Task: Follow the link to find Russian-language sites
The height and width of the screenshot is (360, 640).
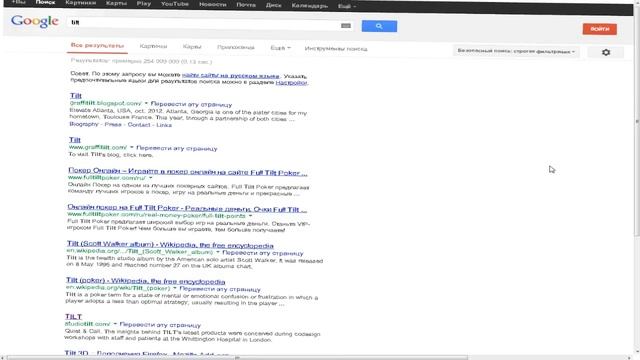Action: [x=231, y=76]
